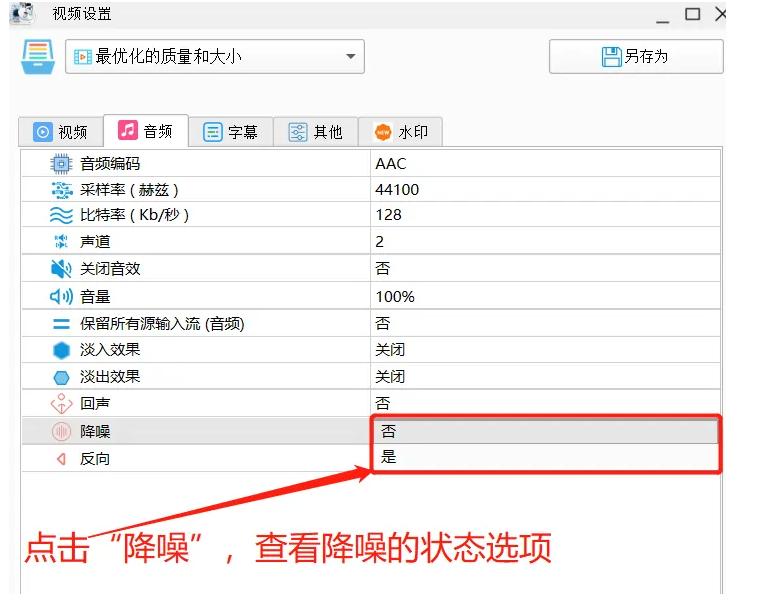This screenshot has width=766, height=613.
Task: Select the 反向 row label
Action: click(x=95, y=459)
